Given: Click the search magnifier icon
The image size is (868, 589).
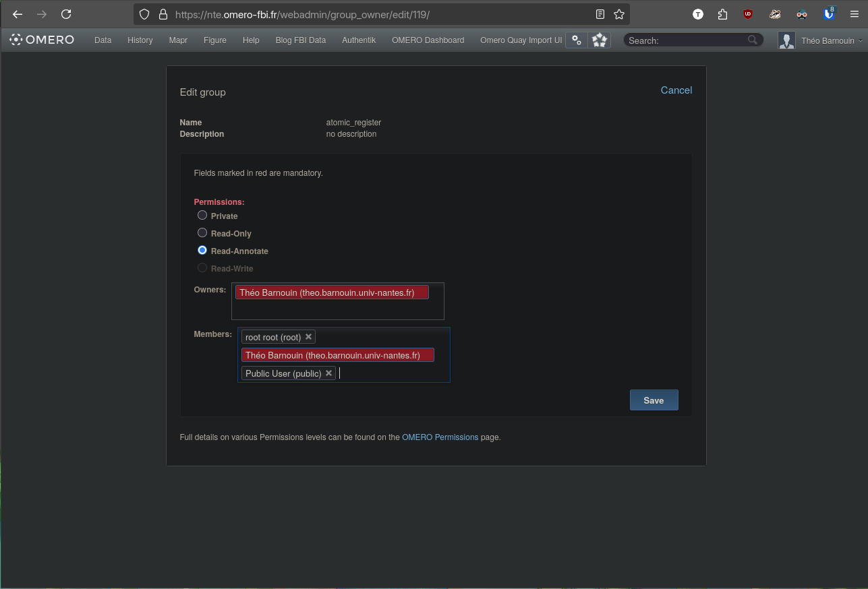Looking at the screenshot, I should (x=753, y=40).
